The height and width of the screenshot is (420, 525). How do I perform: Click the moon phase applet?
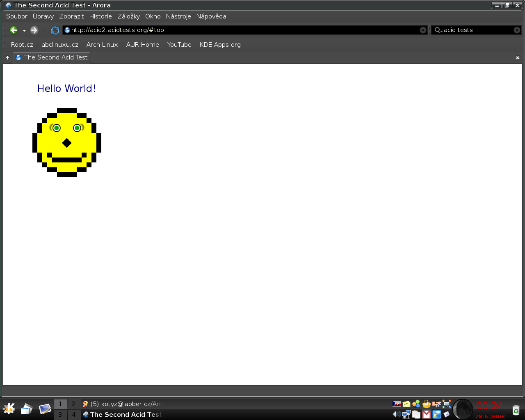(463, 409)
